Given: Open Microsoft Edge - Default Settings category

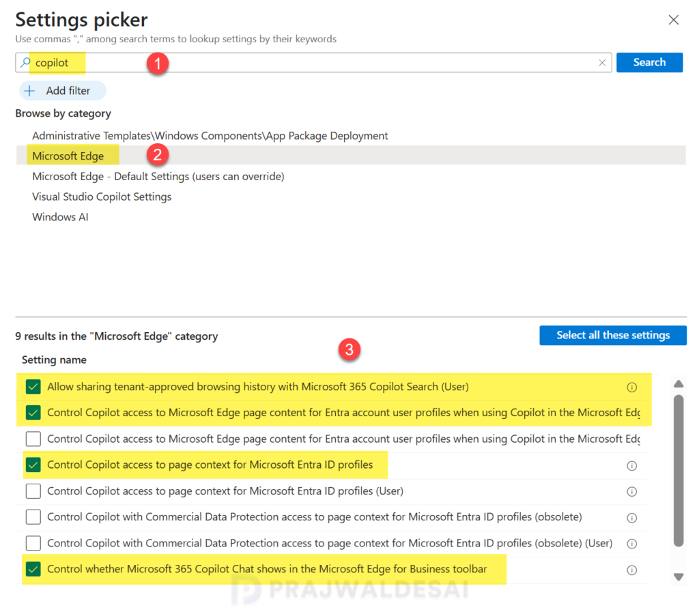Looking at the screenshot, I should point(158,177).
